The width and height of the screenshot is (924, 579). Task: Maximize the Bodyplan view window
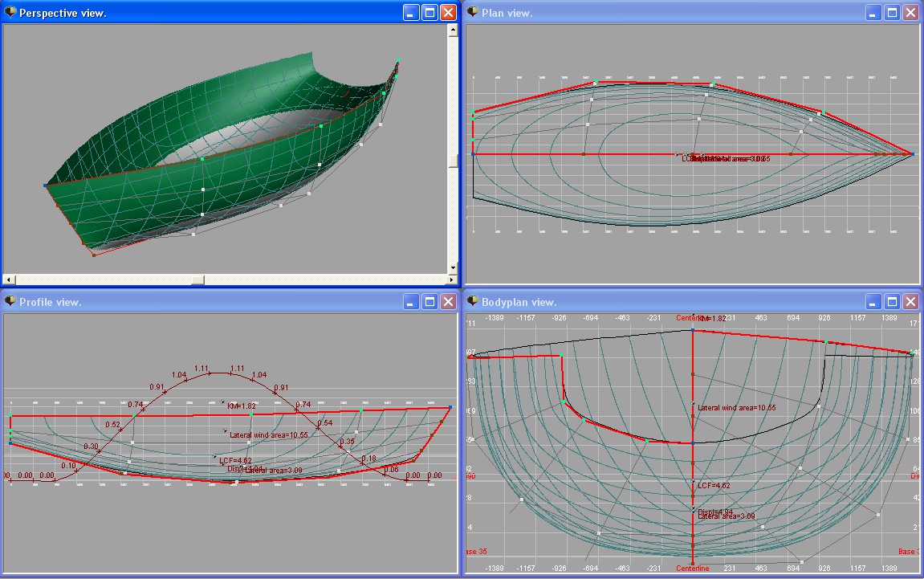click(x=892, y=302)
